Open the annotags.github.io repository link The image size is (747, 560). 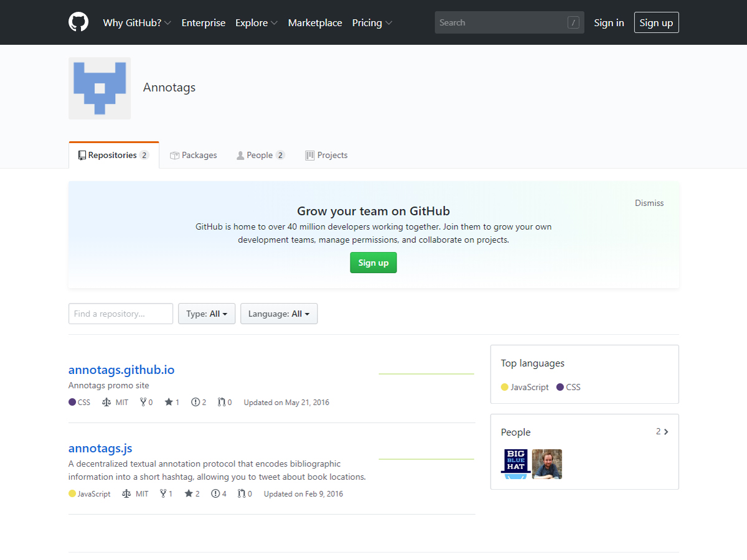121,370
